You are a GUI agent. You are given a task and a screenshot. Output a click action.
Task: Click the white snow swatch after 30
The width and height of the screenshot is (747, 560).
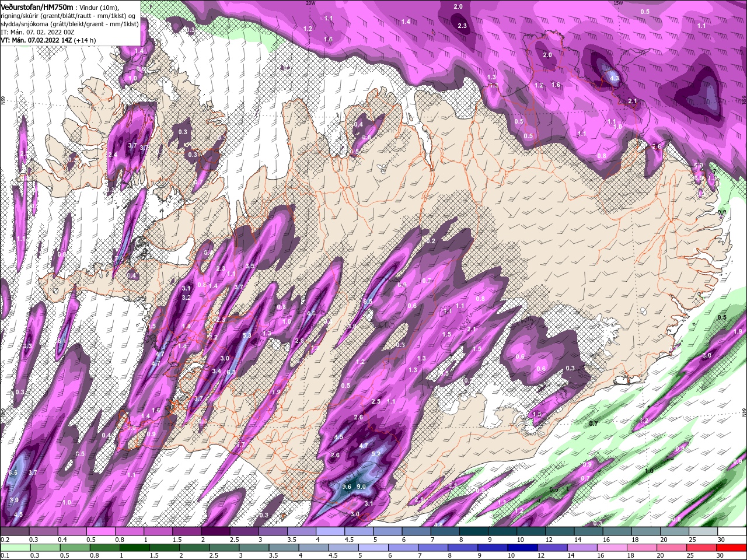[732, 531]
